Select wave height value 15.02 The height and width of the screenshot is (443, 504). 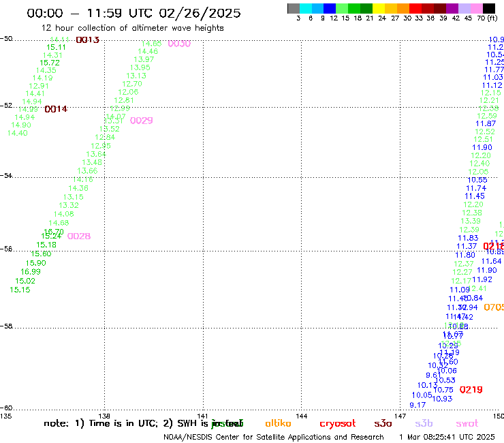click(x=25, y=281)
